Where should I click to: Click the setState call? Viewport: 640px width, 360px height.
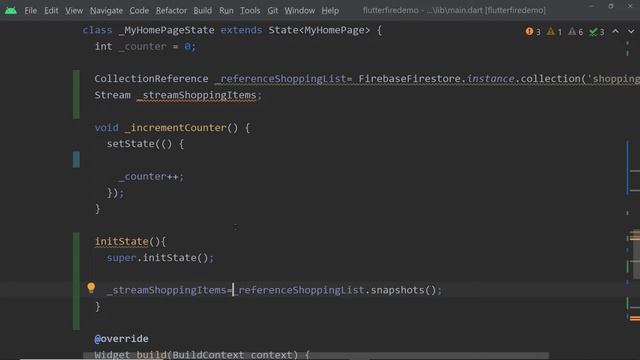131,144
